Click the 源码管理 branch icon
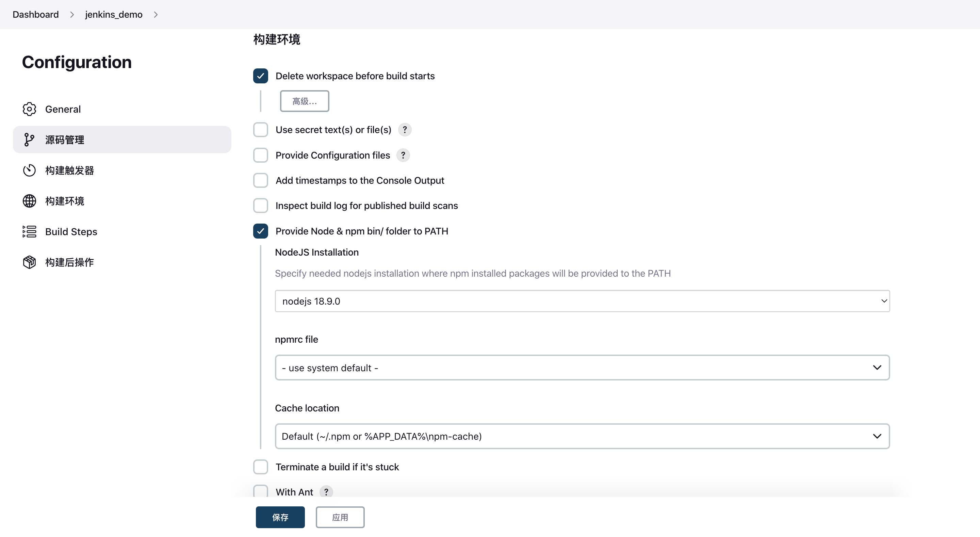 pos(29,140)
